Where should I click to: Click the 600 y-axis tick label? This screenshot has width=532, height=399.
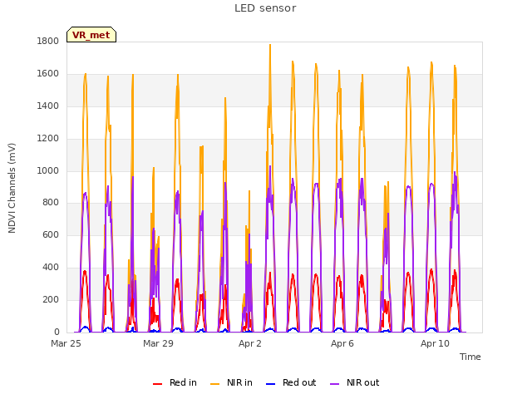point(51,234)
